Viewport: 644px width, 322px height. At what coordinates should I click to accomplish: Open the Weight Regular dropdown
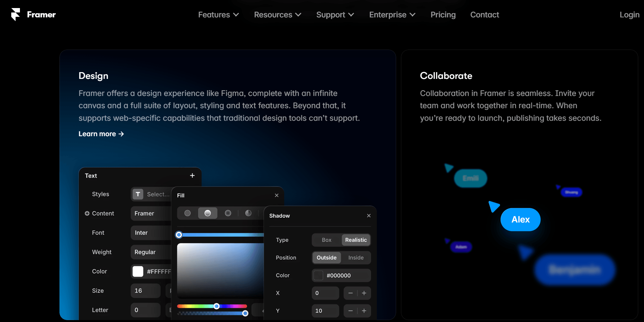(151, 252)
